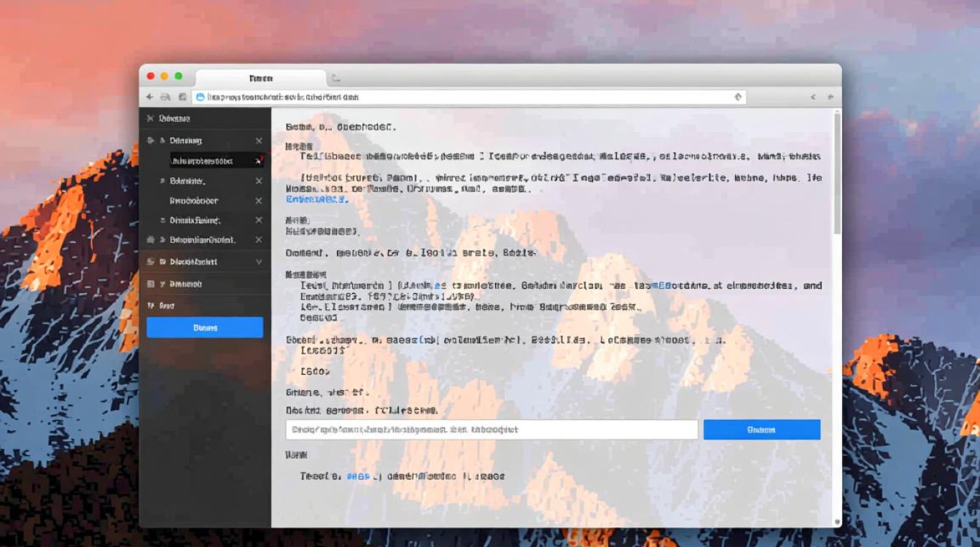Click the site icon inside the address bar
This screenshot has width=980, height=547.
pyautogui.click(x=201, y=97)
